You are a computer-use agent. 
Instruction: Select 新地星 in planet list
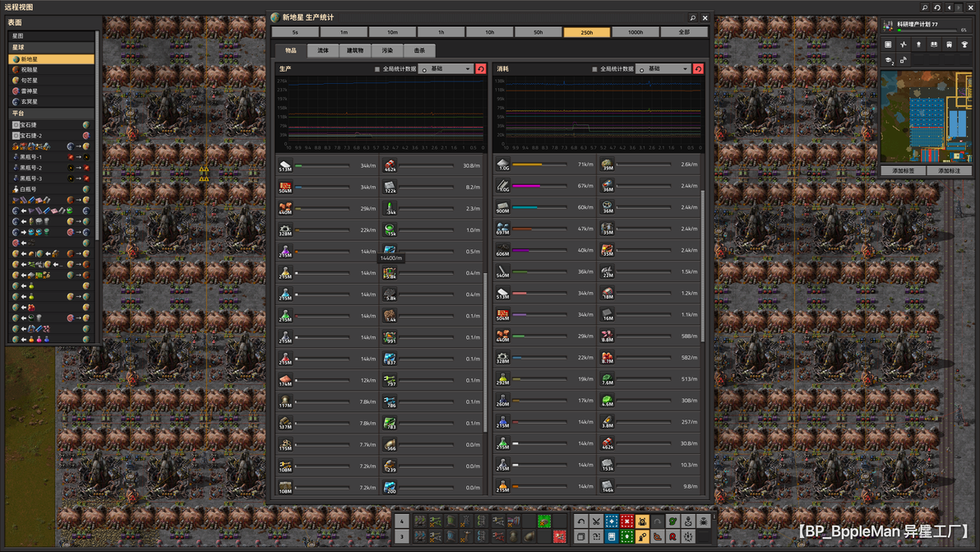point(51,58)
